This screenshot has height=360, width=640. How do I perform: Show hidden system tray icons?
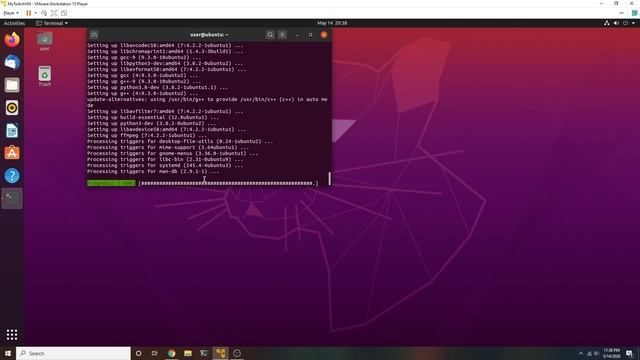click(581, 353)
